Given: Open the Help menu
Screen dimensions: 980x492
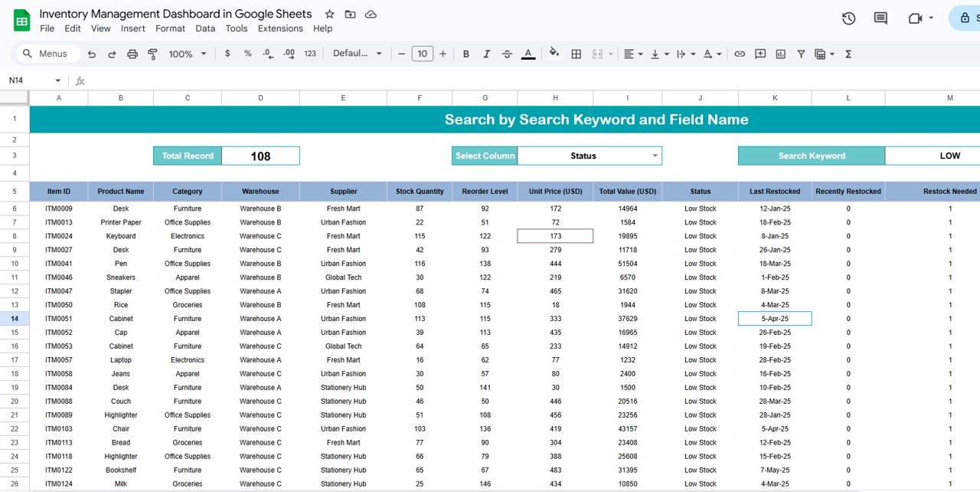Looking at the screenshot, I should (323, 28).
